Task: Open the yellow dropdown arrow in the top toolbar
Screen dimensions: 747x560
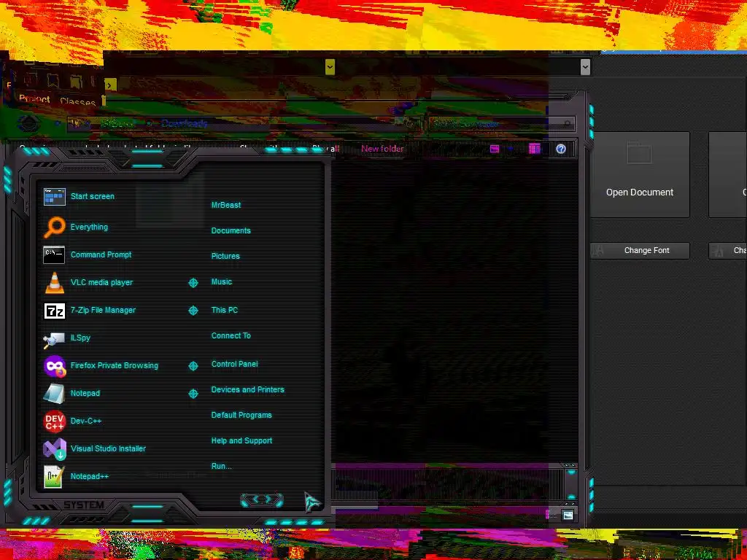Action: click(x=330, y=67)
